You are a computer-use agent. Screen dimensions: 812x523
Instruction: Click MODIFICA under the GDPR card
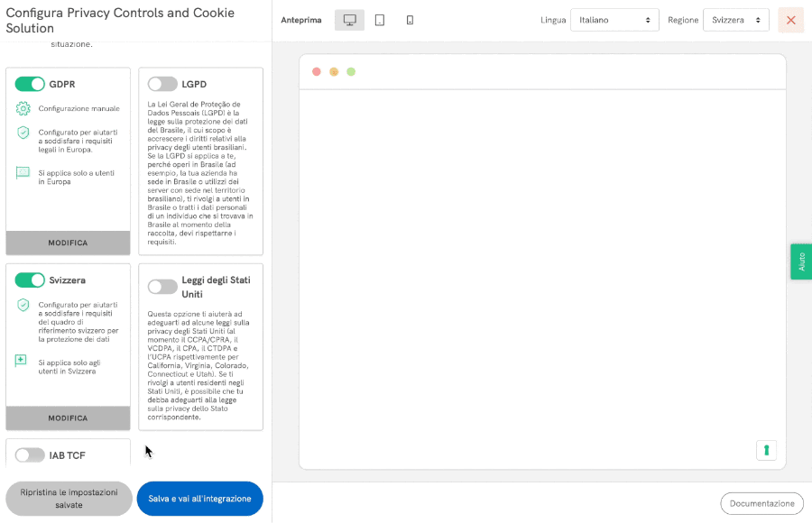click(x=69, y=243)
